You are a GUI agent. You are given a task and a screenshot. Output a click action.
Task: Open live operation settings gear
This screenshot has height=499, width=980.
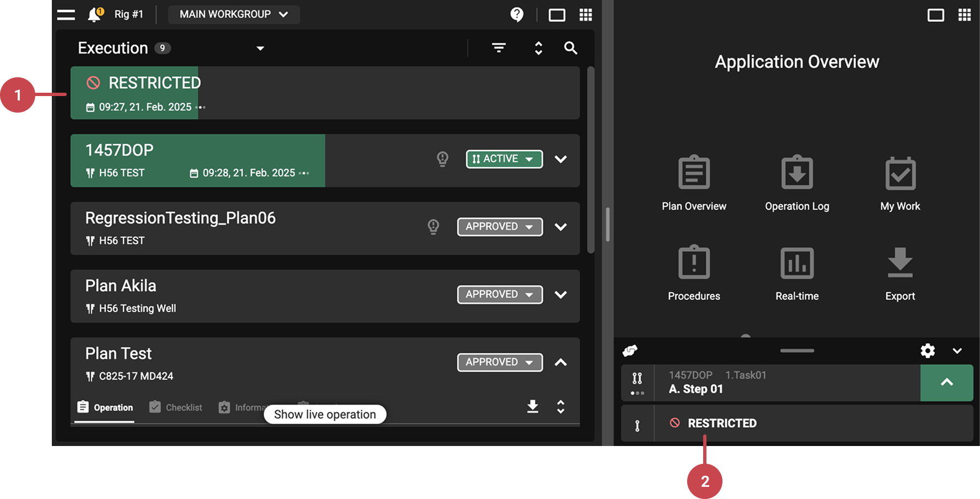pos(928,351)
